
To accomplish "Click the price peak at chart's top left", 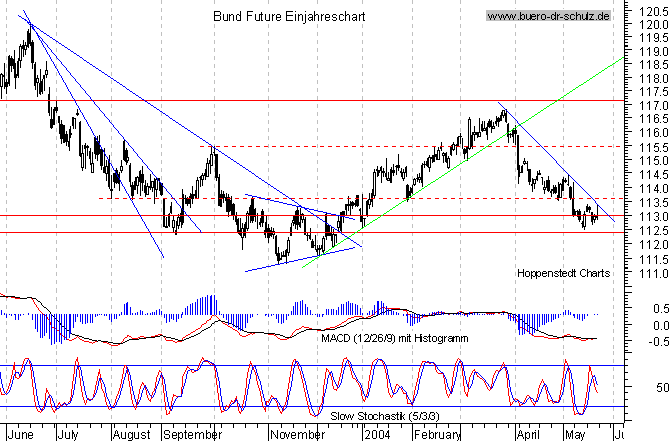I will pos(28,26).
